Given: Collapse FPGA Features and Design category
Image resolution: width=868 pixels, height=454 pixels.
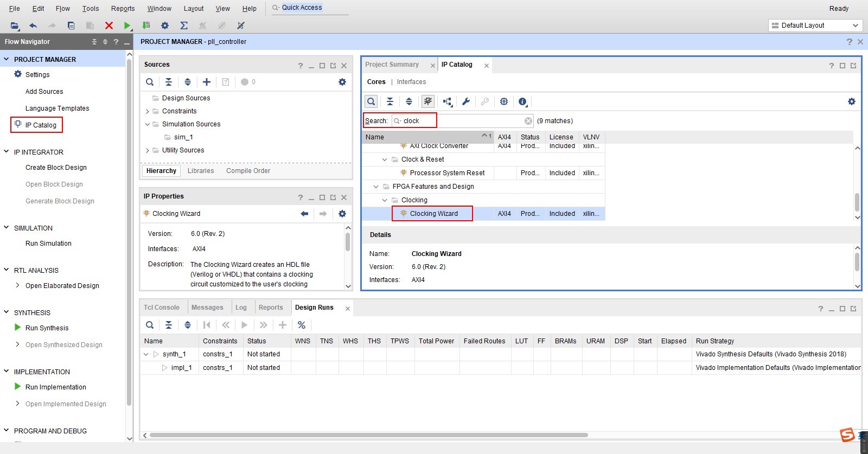Looking at the screenshot, I should 376,187.
